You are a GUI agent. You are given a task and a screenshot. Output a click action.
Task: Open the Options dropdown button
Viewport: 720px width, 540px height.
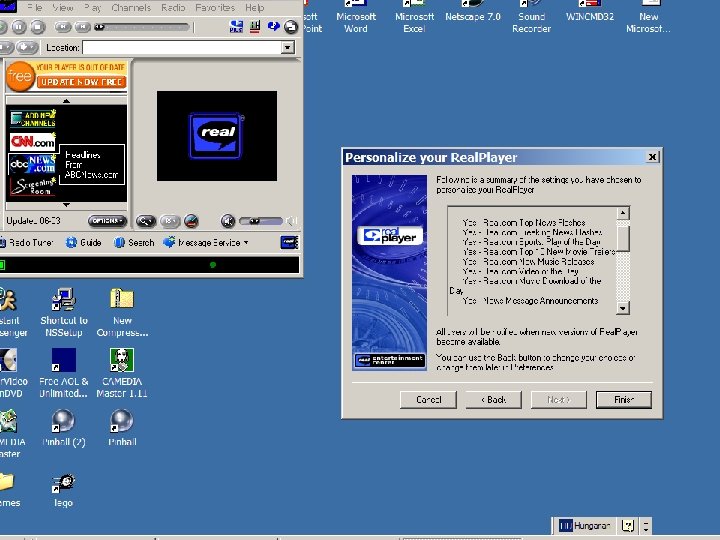click(x=107, y=221)
